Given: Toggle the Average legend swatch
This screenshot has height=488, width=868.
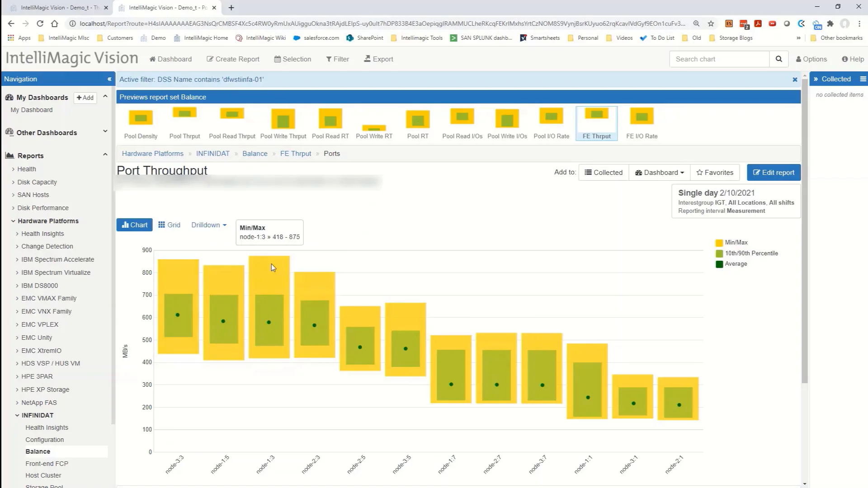Looking at the screenshot, I should pyautogui.click(x=719, y=264).
